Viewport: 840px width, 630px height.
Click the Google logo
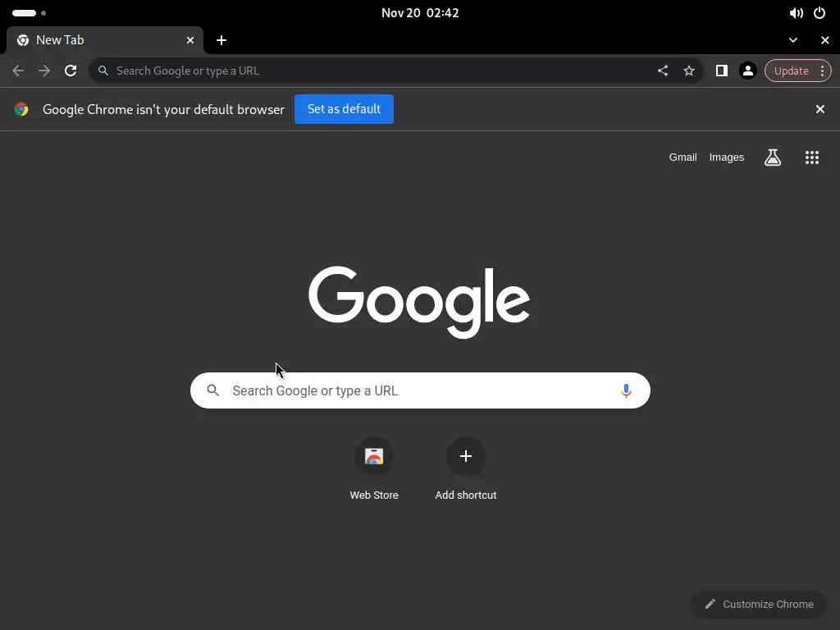[x=419, y=302]
